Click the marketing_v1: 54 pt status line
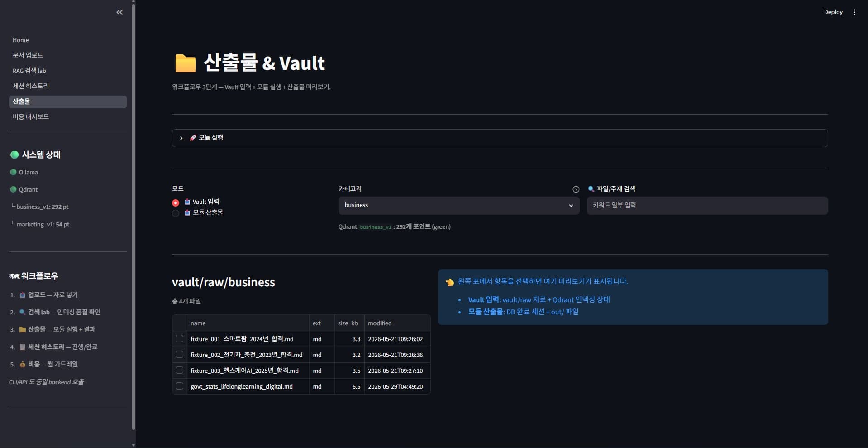This screenshot has height=448, width=868. click(40, 224)
